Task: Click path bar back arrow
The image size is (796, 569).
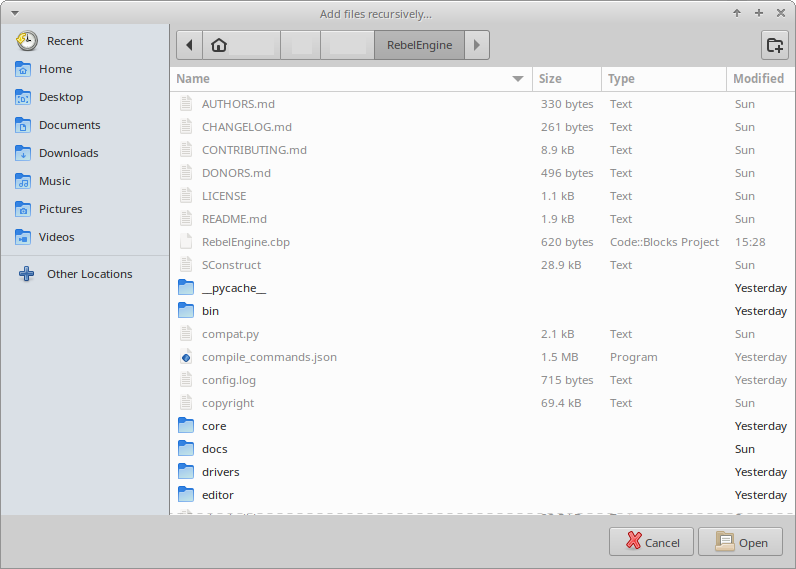Action: tap(189, 45)
